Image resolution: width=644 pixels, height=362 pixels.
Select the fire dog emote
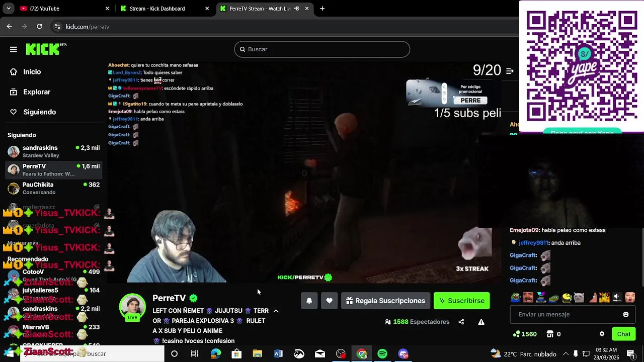(x=604, y=298)
